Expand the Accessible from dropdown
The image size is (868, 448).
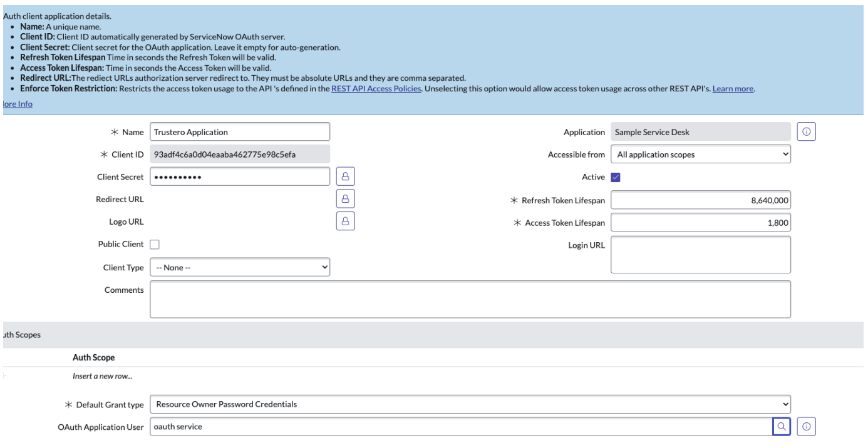700,154
